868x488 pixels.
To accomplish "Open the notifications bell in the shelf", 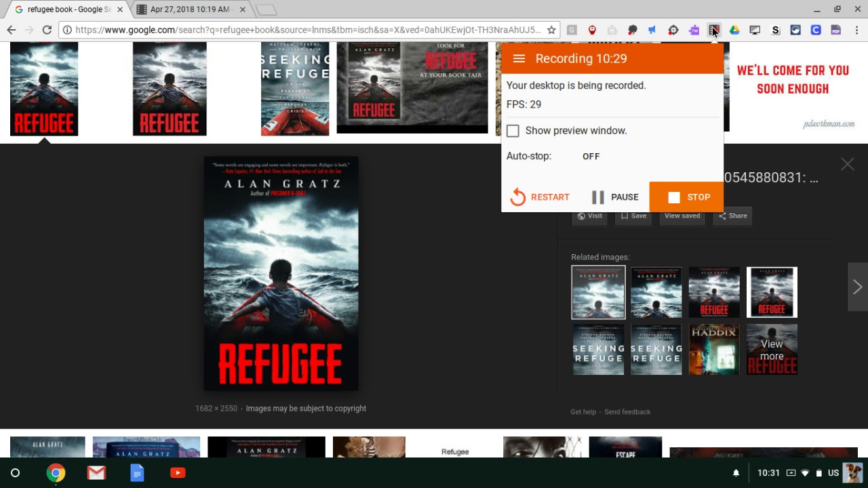I will pyautogui.click(x=736, y=473).
